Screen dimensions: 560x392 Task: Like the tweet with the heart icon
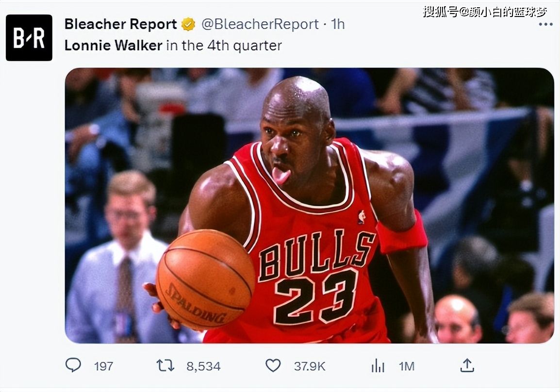(x=273, y=366)
